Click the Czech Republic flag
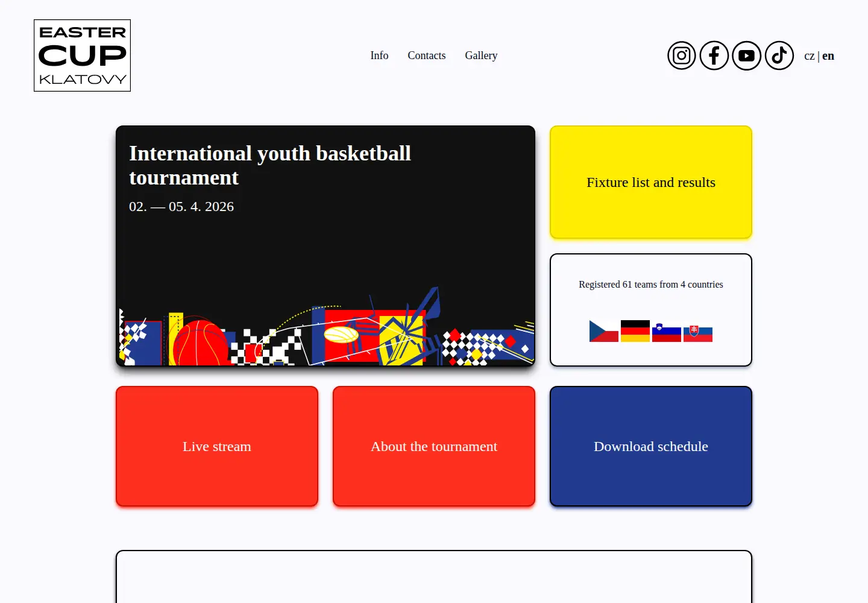Screen dimensions: 868x603 click(604, 331)
